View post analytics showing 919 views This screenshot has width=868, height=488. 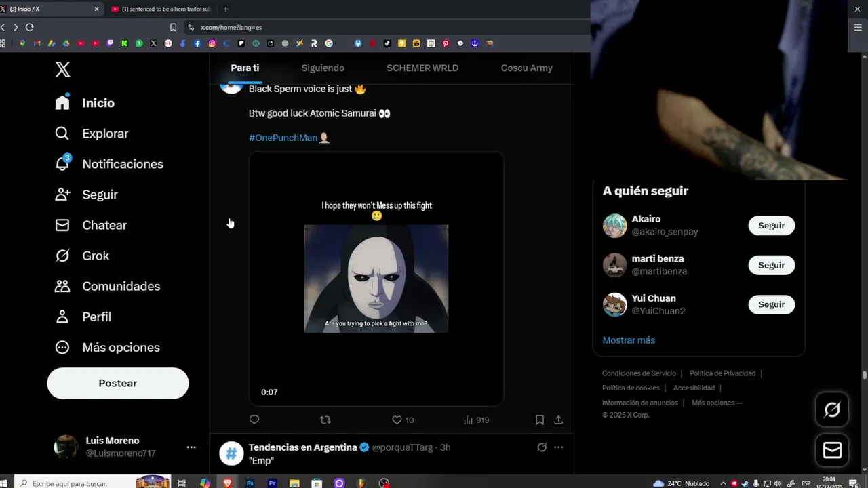(x=476, y=420)
